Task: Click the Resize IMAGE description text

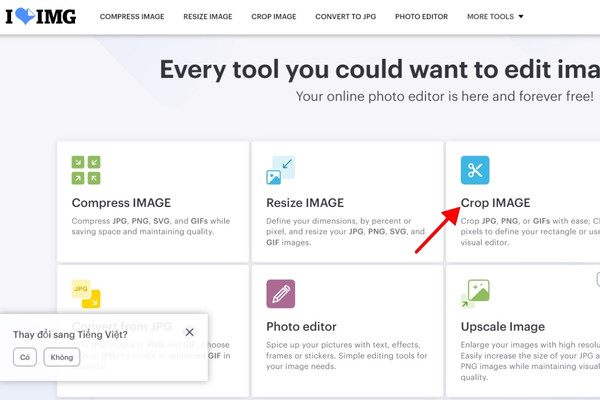Action: (x=346, y=232)
